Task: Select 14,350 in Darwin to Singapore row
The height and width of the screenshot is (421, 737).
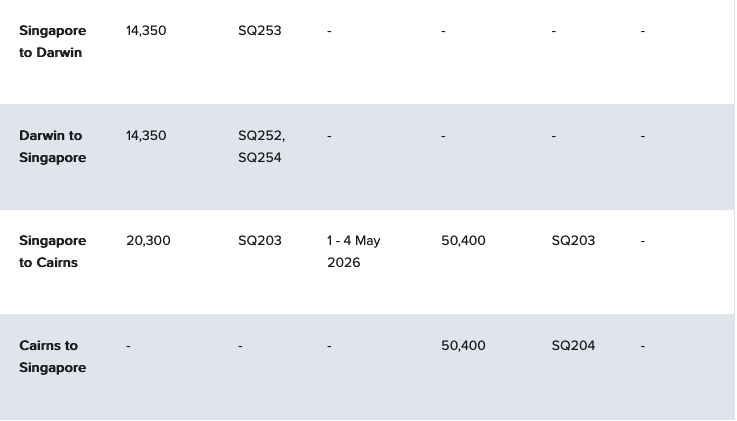Action: (x=146, y=136)
